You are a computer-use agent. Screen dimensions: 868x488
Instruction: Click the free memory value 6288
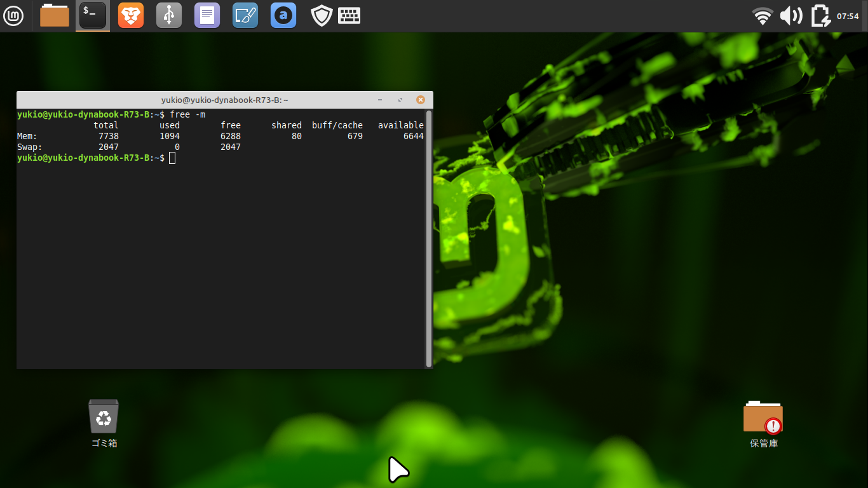(231, 136)
